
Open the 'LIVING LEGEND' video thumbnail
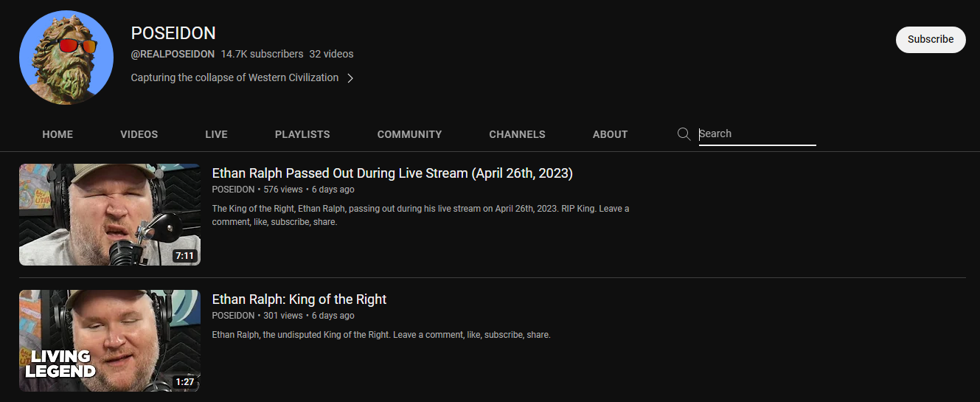pos(110,341)
